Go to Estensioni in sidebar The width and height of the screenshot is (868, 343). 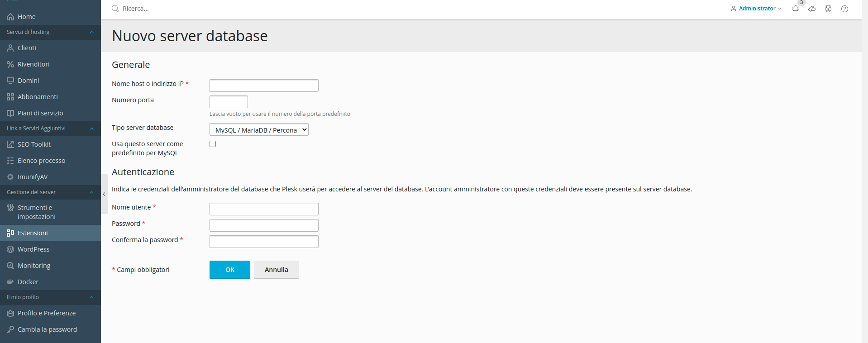coord(33,233)
